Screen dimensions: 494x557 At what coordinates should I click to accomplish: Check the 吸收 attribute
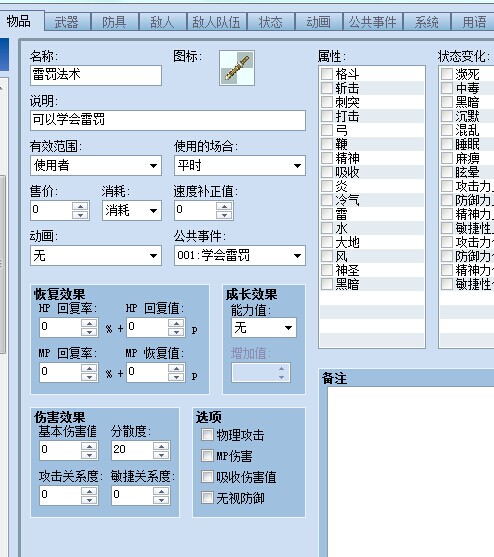point(326,172)
